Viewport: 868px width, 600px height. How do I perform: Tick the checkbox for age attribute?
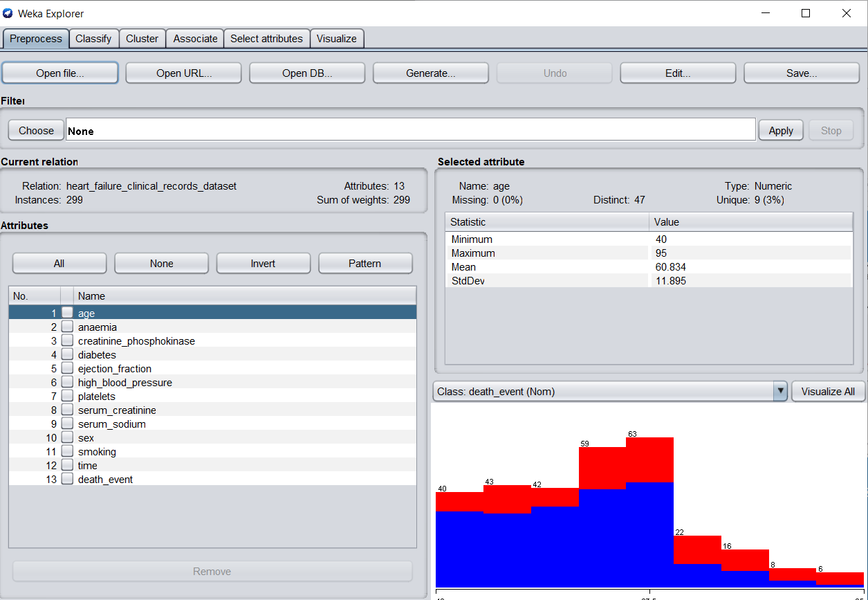click(67, 313)
